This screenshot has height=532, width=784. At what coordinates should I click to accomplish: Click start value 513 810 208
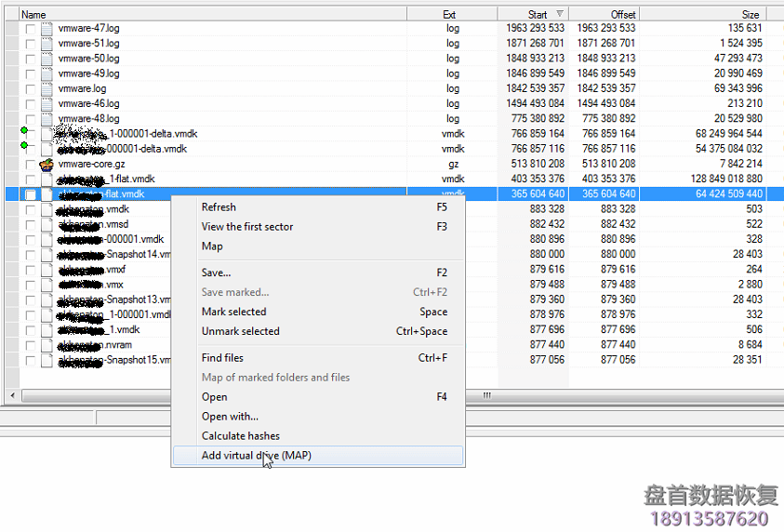coord(538,164)
